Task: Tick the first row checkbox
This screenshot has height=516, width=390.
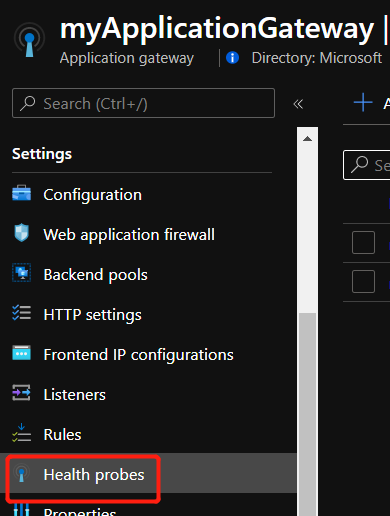Action: pos(363,242)
